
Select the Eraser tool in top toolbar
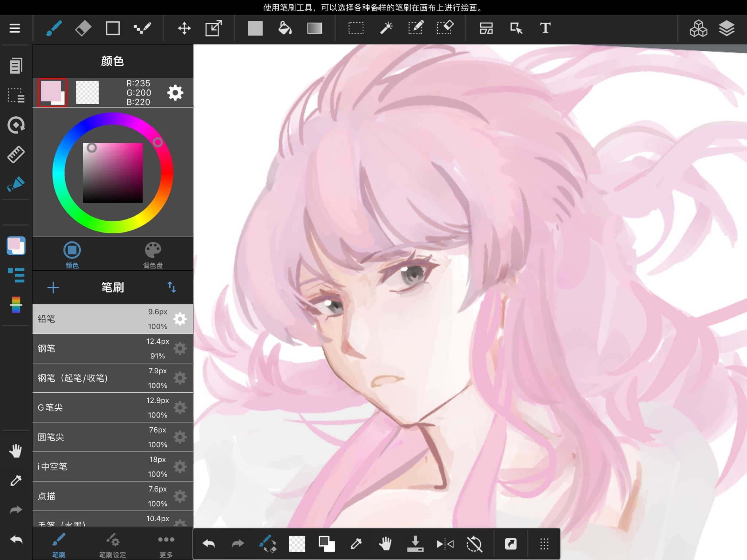83,28
